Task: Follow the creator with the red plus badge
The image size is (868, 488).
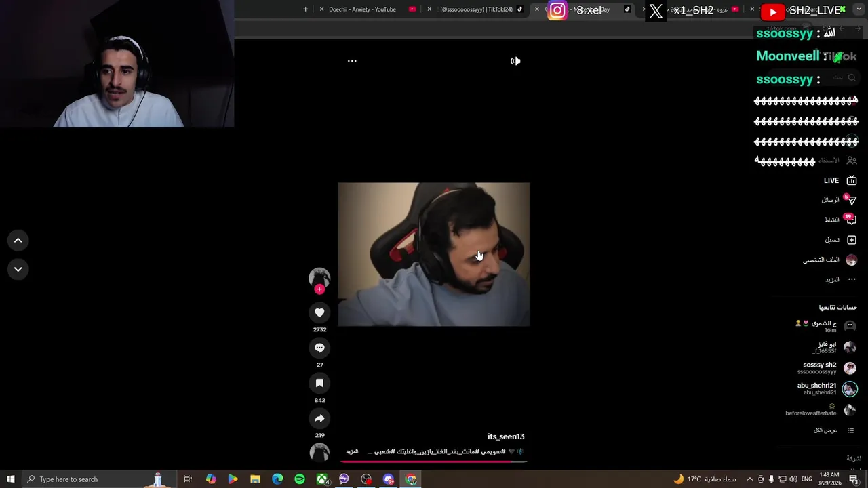Action: (x=319, y=289)
